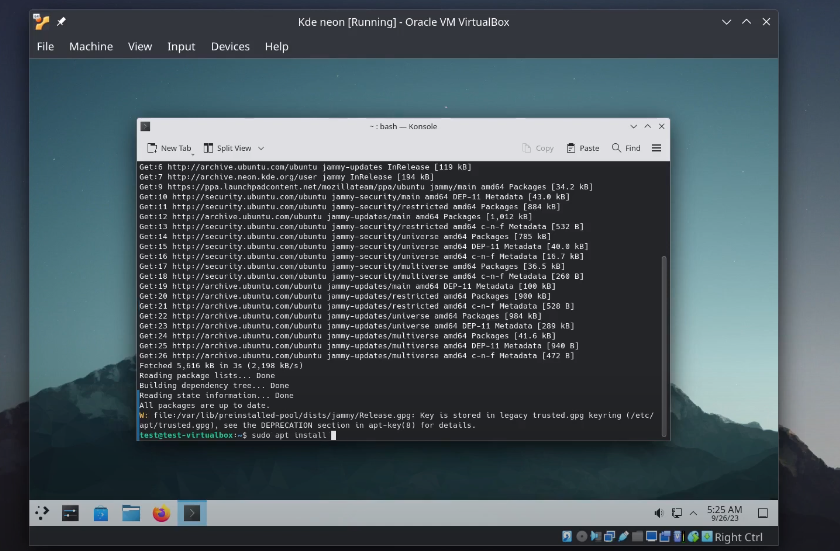Open Dolphin file manager from taskbar
Screen dimensions: 840x551
(x=131, y=513)
